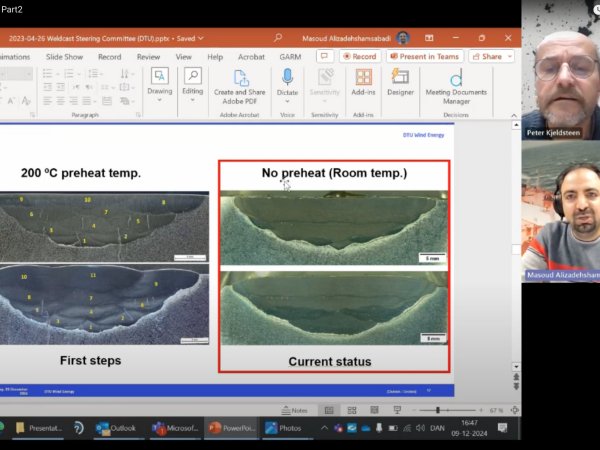Fit the slide to the current window
The height and width of the screenshot is (450, 600).
coord(515,410)
